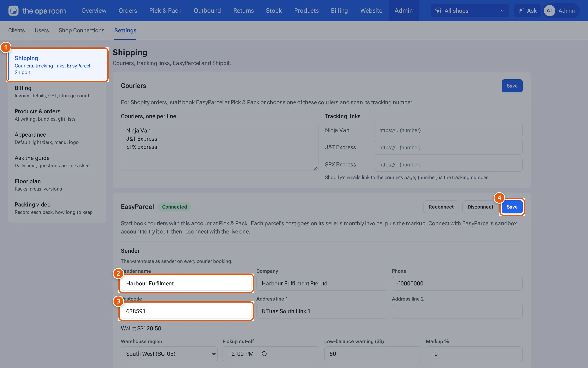588x368 pixels.
Task: Open Billing settings in the sidebar
Action: coord(57,92)
